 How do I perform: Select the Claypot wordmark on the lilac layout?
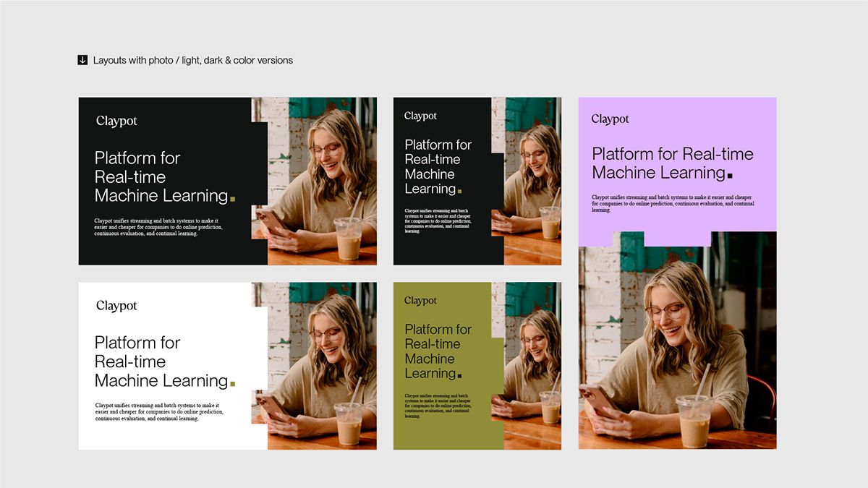tap(610, 119)
